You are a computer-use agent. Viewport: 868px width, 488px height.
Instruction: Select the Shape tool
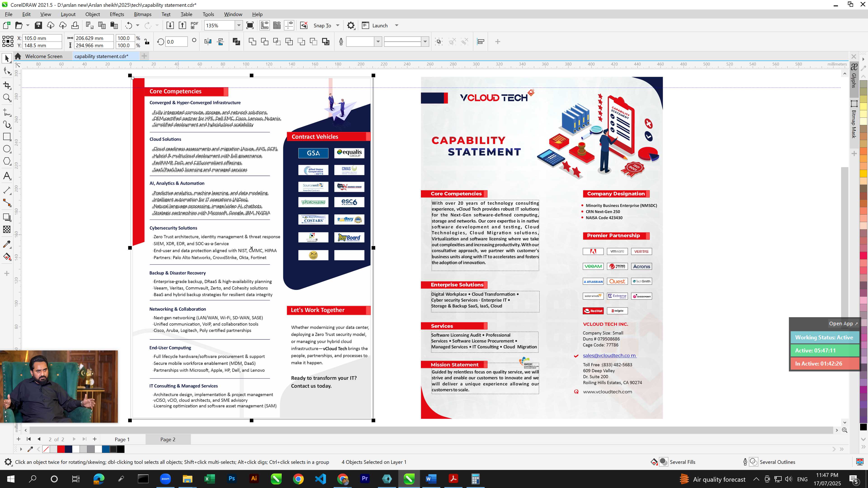[x=7, y=71]
